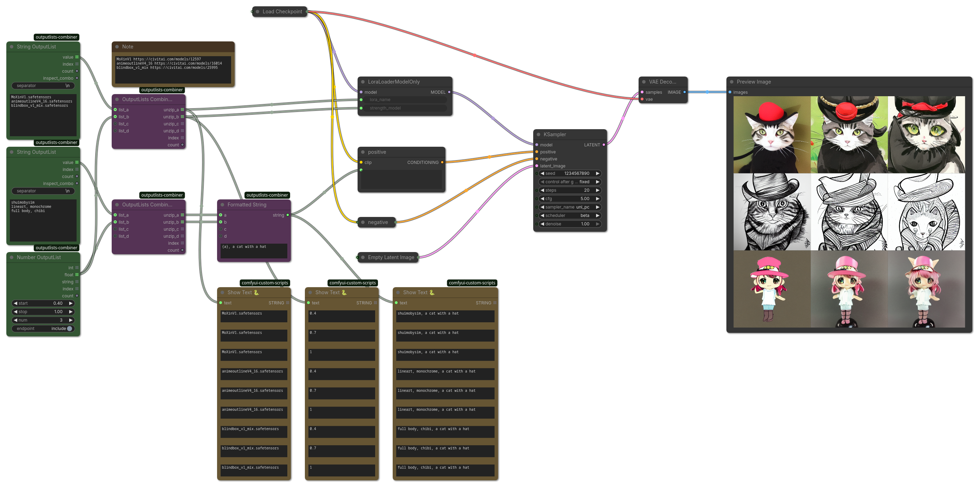Collapse the Number OutputList node title dot

pyautogui.click(x=12, y=257)
